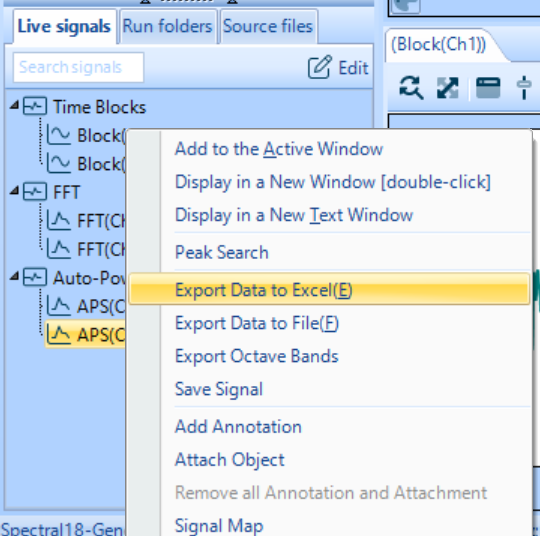Click the Edit pencil icon

pos(320,67)
